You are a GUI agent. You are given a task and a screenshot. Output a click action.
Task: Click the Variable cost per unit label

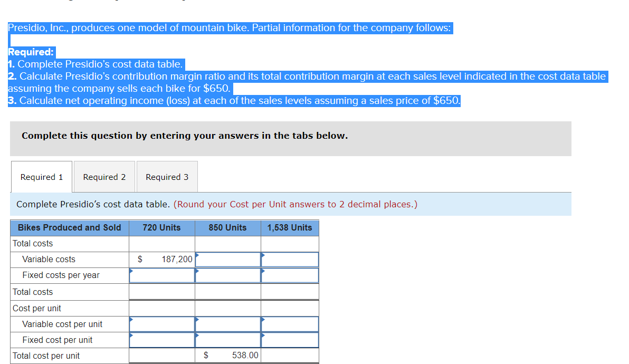[x=62, y=324]
